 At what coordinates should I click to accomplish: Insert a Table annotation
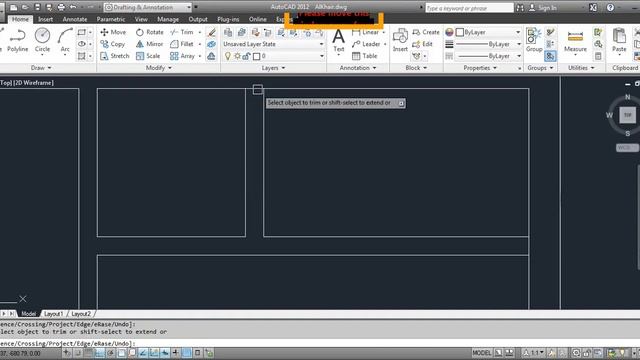364,56
